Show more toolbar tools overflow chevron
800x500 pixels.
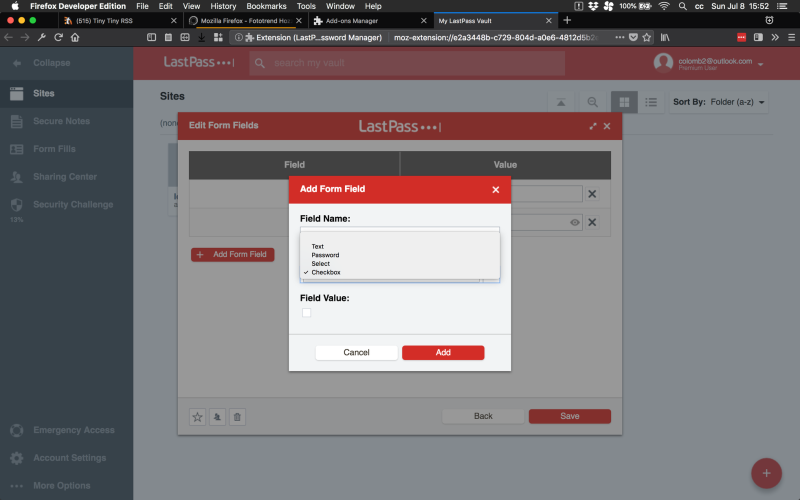click(x=775, y=37)
